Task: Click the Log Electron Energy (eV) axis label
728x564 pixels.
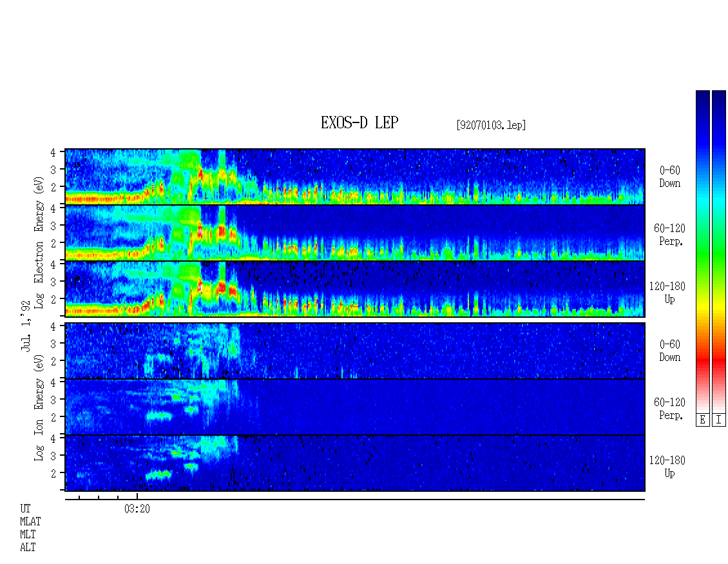Action: tap(39, 242)
